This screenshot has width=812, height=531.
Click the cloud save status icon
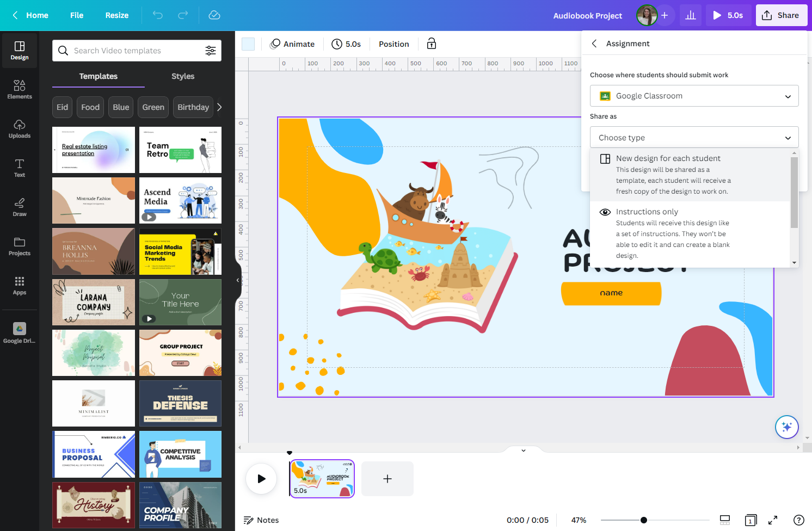[x=214, y=15]
